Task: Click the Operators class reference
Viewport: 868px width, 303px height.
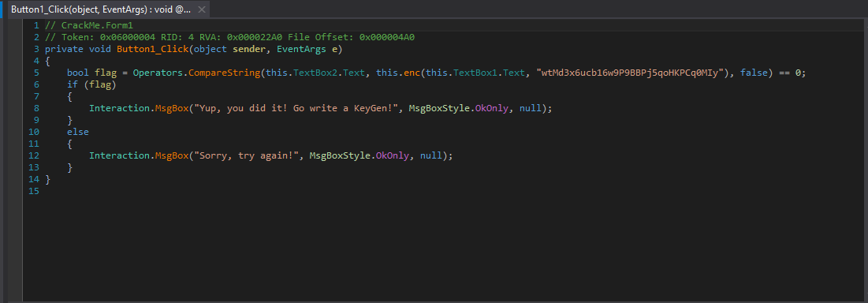Action: 158,73
